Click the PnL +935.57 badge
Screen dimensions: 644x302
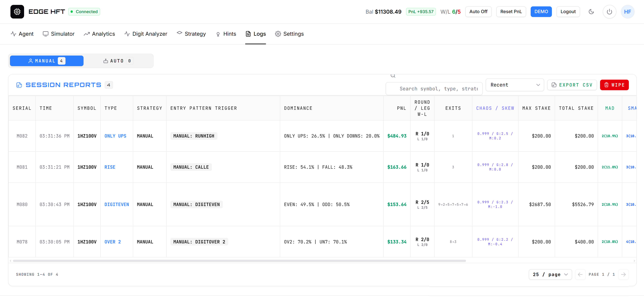421,12
